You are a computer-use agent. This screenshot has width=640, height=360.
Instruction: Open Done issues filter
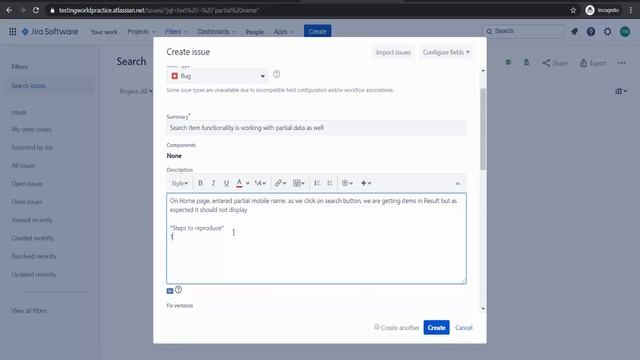(27, 202)
